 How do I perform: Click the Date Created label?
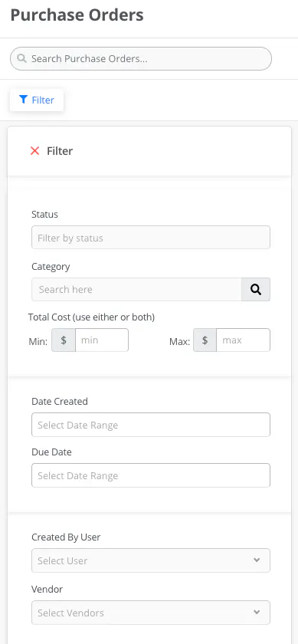tap(60, 401)
